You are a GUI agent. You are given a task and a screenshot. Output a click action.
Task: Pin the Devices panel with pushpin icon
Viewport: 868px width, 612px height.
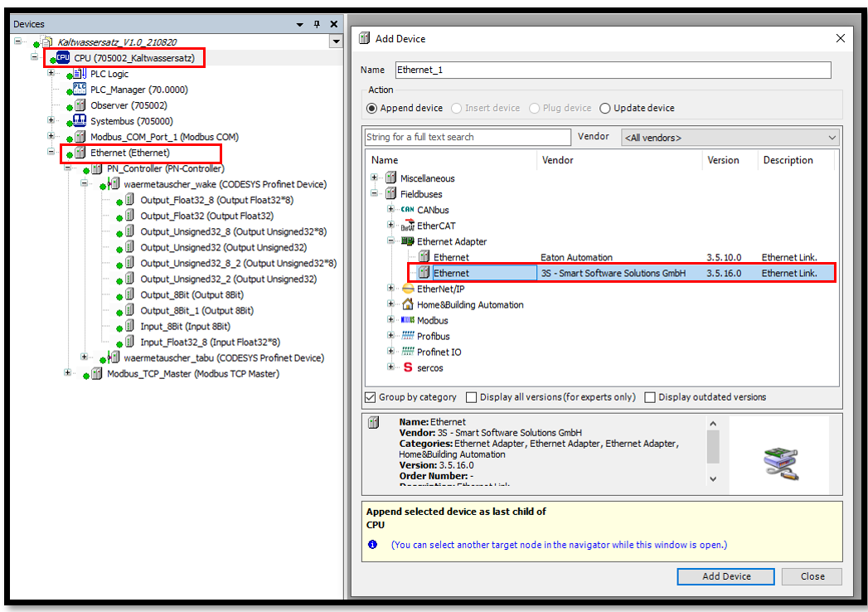click(316, 25)
